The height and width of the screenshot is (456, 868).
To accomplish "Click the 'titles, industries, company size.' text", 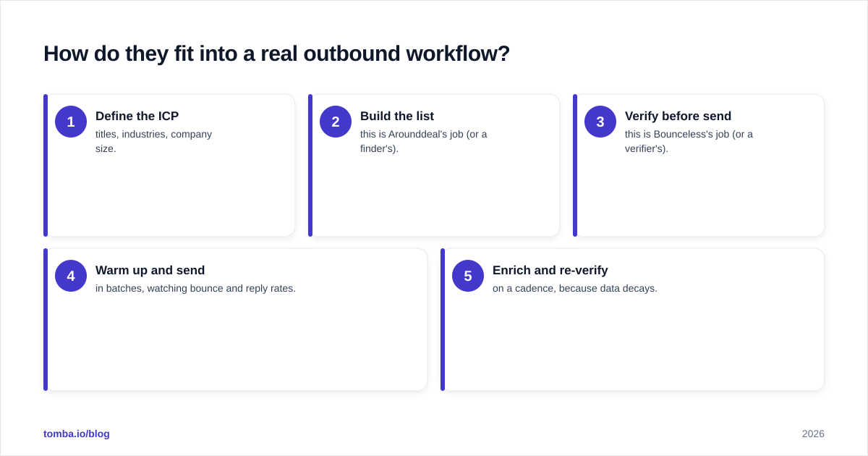I will 153,141.
